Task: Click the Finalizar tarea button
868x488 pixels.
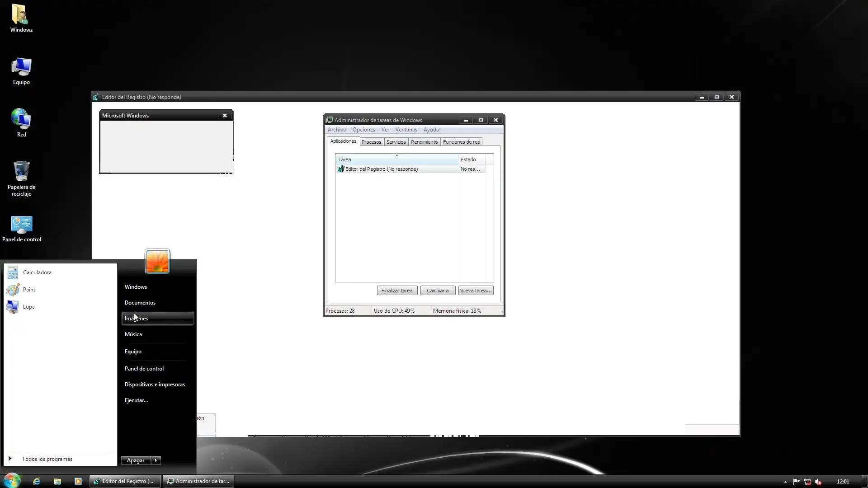Action: 397,291
